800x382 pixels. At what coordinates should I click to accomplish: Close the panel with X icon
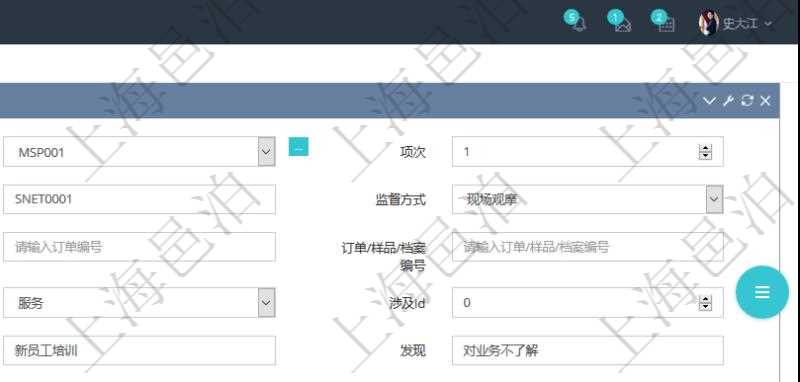click(x=765, y=100)
